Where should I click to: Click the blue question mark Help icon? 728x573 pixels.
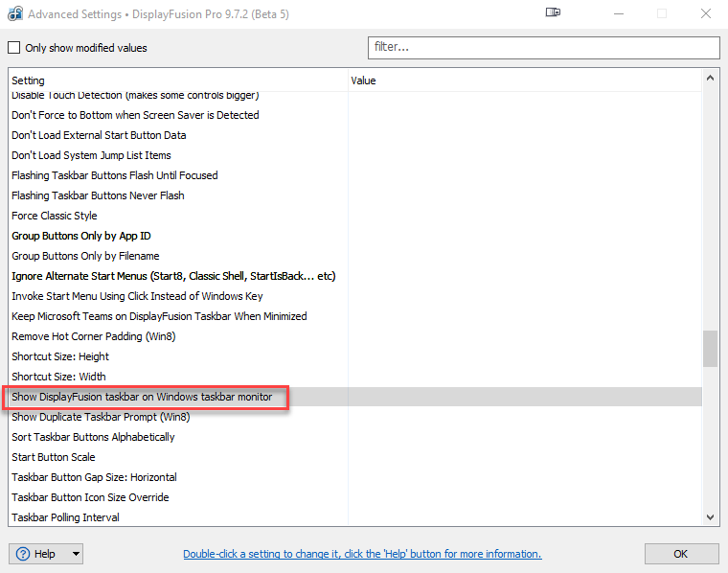23,554
